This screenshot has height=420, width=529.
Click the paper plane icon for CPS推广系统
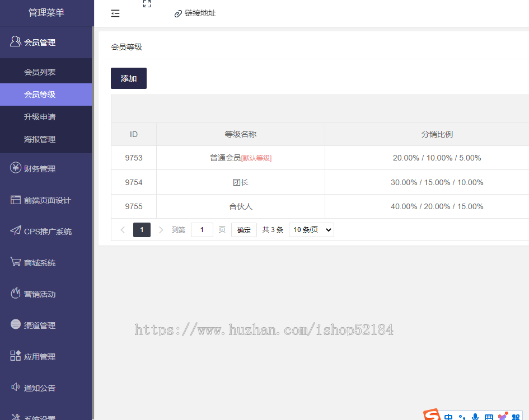point(16,230)
